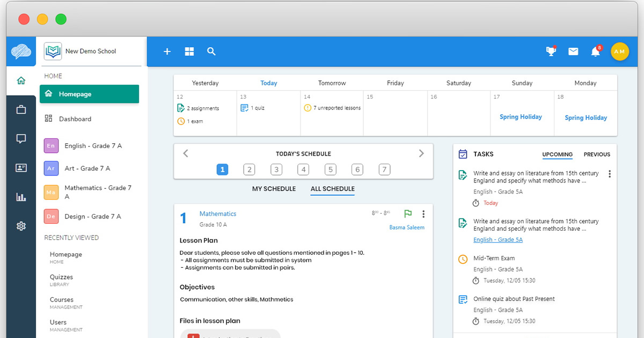Click the plus add icon in top bar
The image size is (644, 338).
coord(167,52)
